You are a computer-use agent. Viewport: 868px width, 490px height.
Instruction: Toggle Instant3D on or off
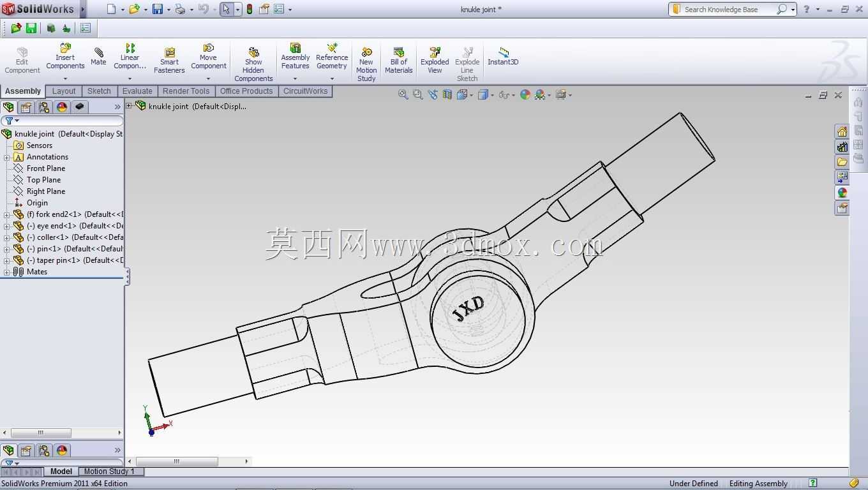(x=503, y=56)
